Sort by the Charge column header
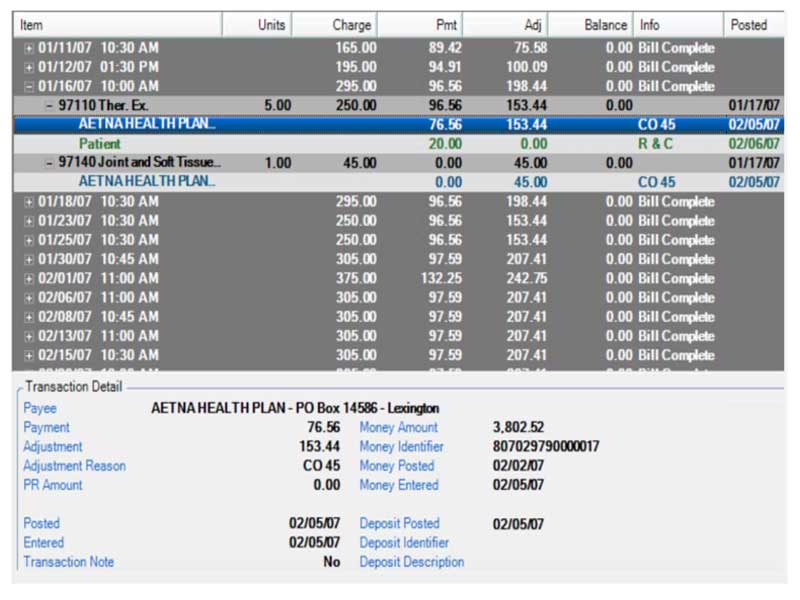Viewport: 800px width, 600px height. click(x=334, y=25)
